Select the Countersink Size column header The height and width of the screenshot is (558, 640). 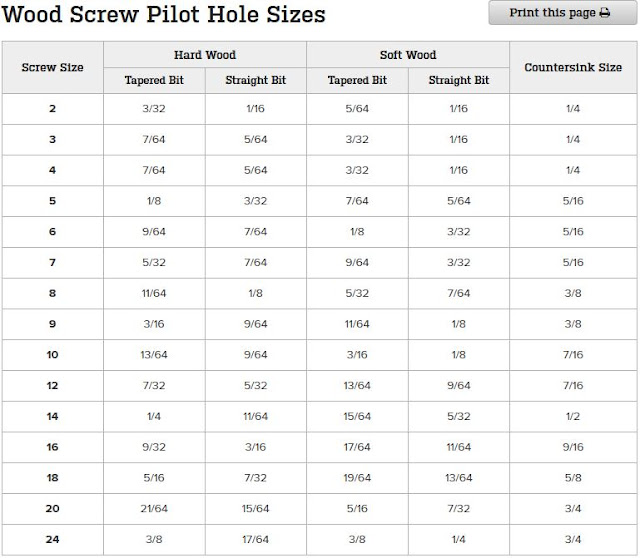click(x=573, y=67)
